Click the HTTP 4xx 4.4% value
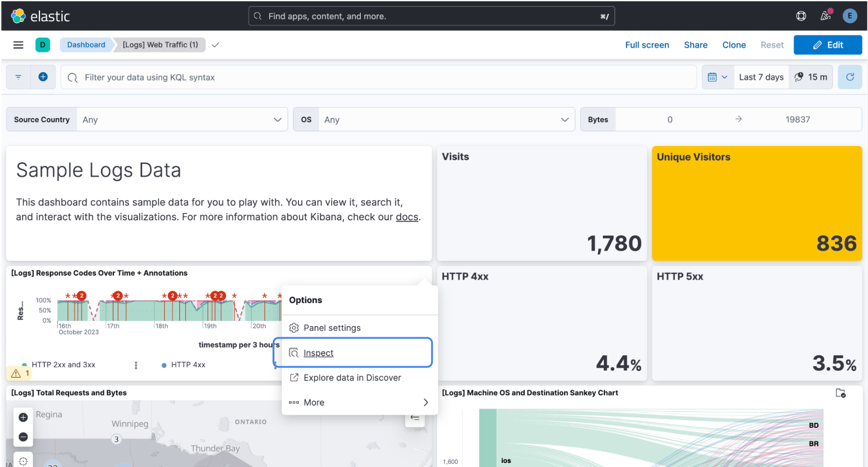This screenshot has height=467, width=868. click(619, 363)
